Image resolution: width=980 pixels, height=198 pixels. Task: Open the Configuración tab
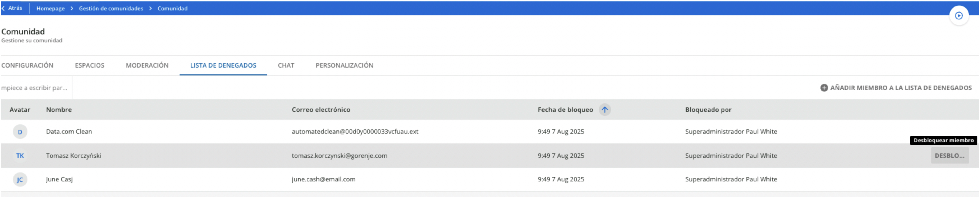[27, 65]
